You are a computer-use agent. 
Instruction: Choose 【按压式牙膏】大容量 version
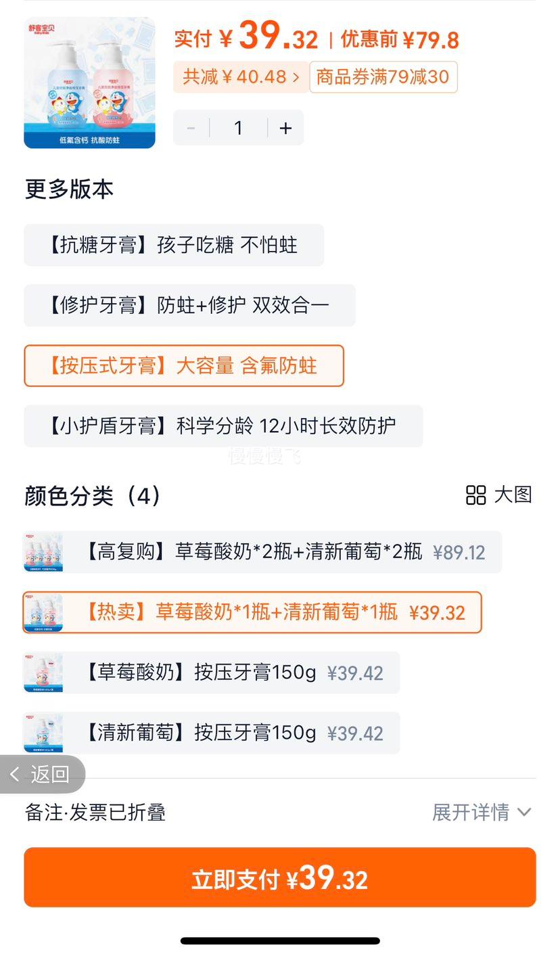pyautogui.click(x=184, y=366)
